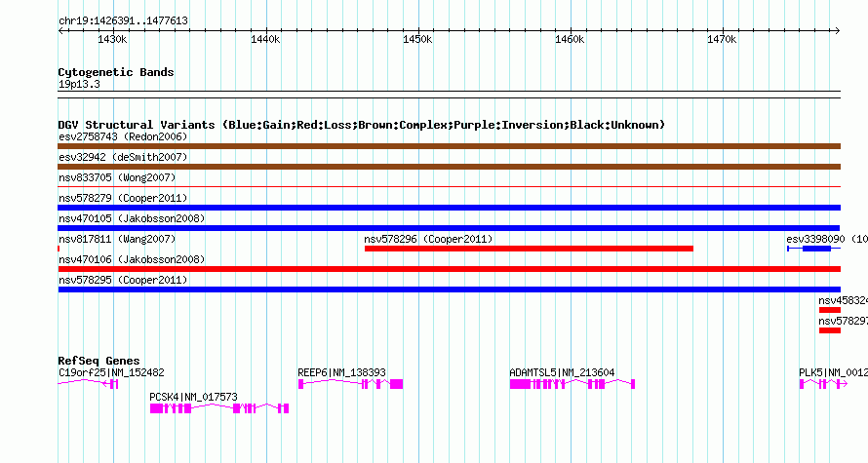Select the PLK5 gene model glyph

824,384
